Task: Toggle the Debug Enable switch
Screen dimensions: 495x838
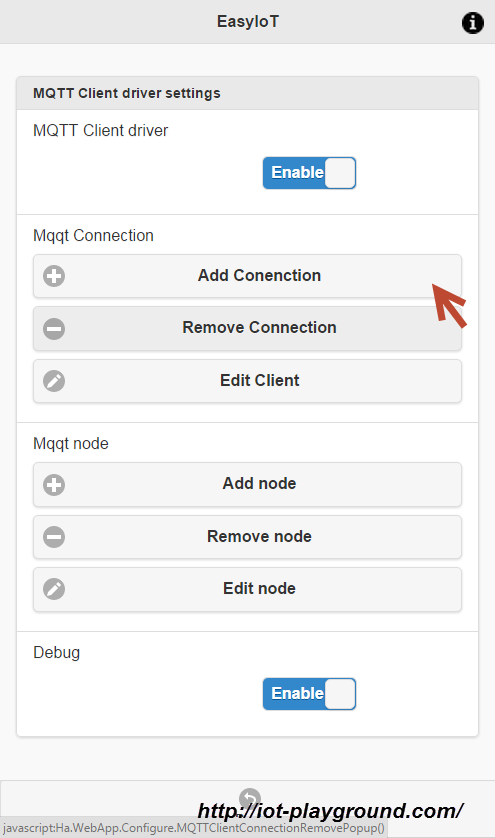Action: pos(310,694)
